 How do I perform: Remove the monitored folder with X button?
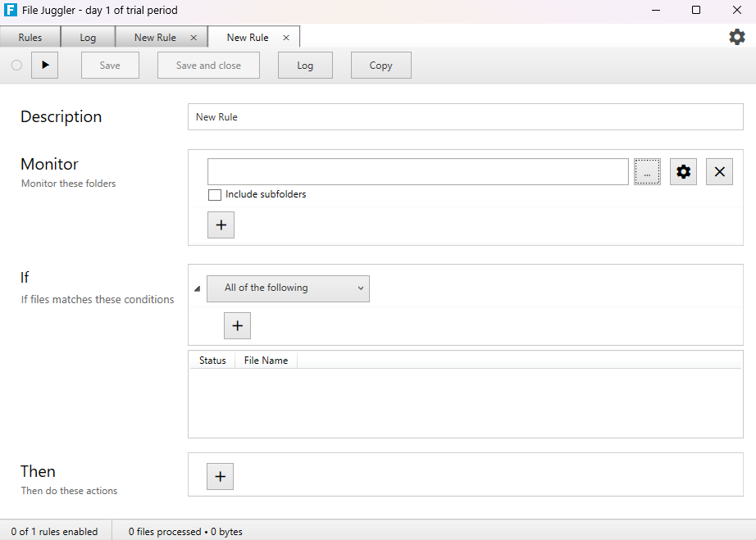[719, 172]
